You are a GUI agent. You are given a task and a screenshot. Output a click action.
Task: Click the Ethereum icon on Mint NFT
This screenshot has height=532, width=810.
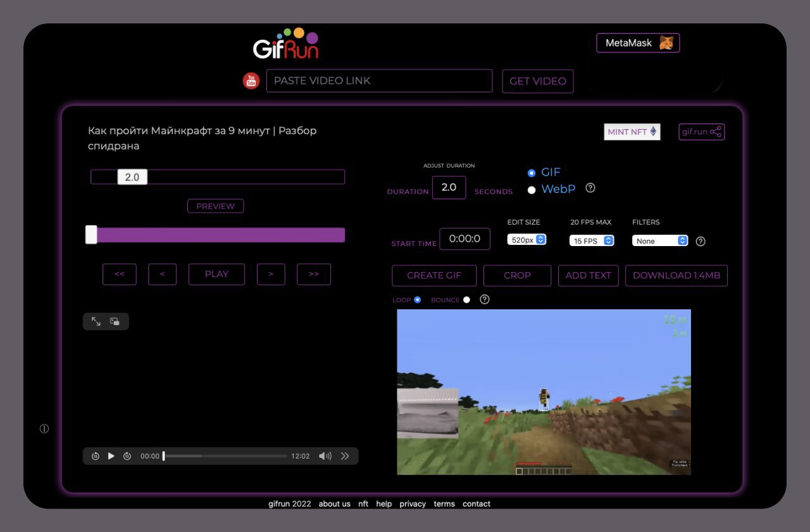tap(654, 132)
